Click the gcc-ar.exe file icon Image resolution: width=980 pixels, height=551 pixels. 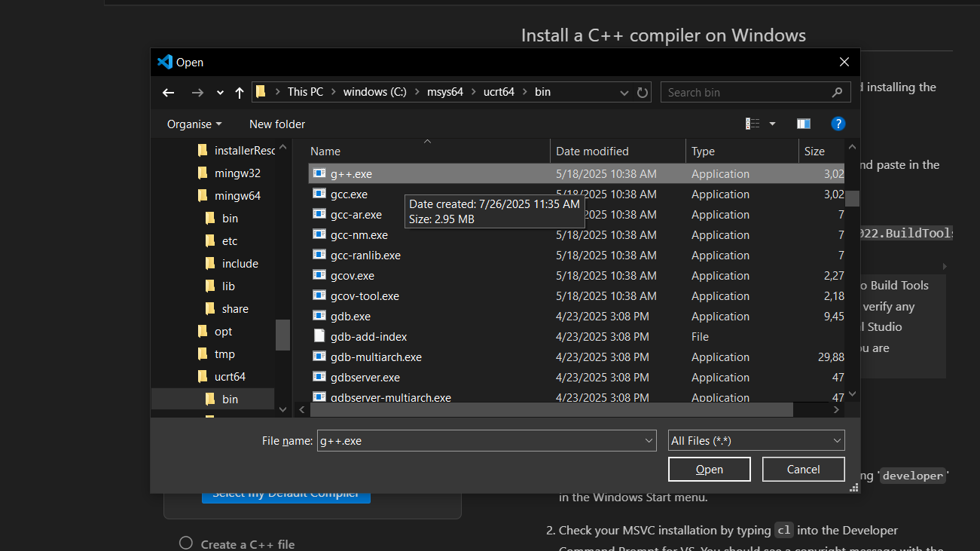point(319,214)
